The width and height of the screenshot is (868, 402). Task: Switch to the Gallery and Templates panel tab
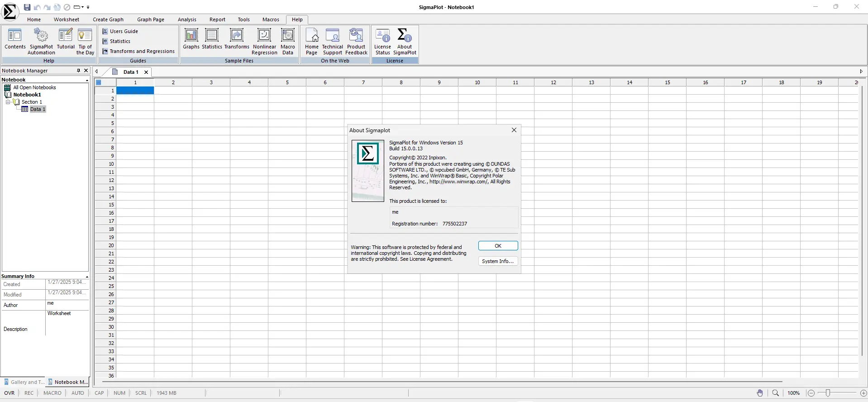click(24, 382)
